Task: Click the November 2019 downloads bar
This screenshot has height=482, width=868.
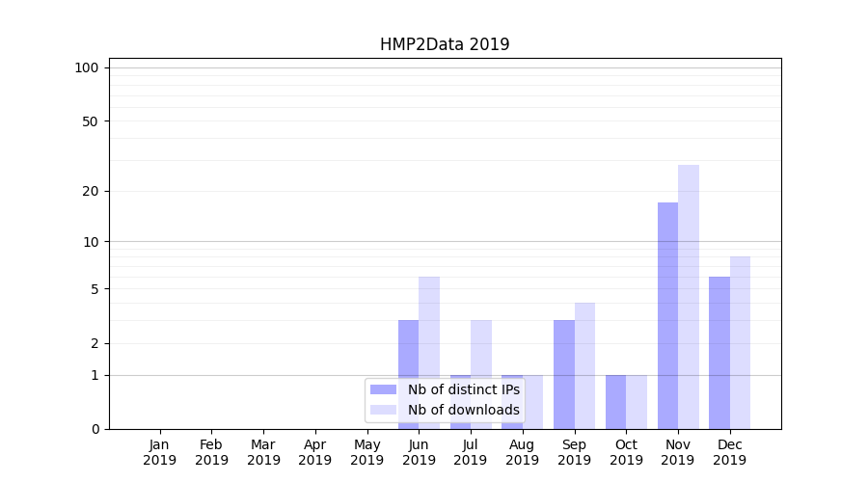Action: [689, 297]
